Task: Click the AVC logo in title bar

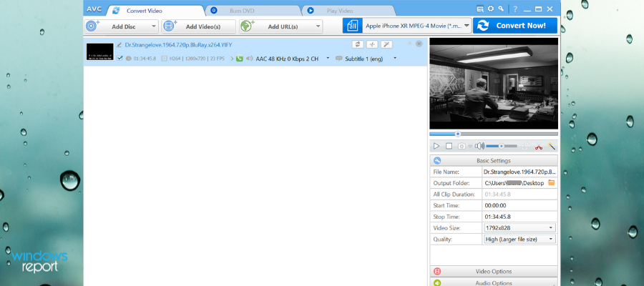Action: (94, 9)
